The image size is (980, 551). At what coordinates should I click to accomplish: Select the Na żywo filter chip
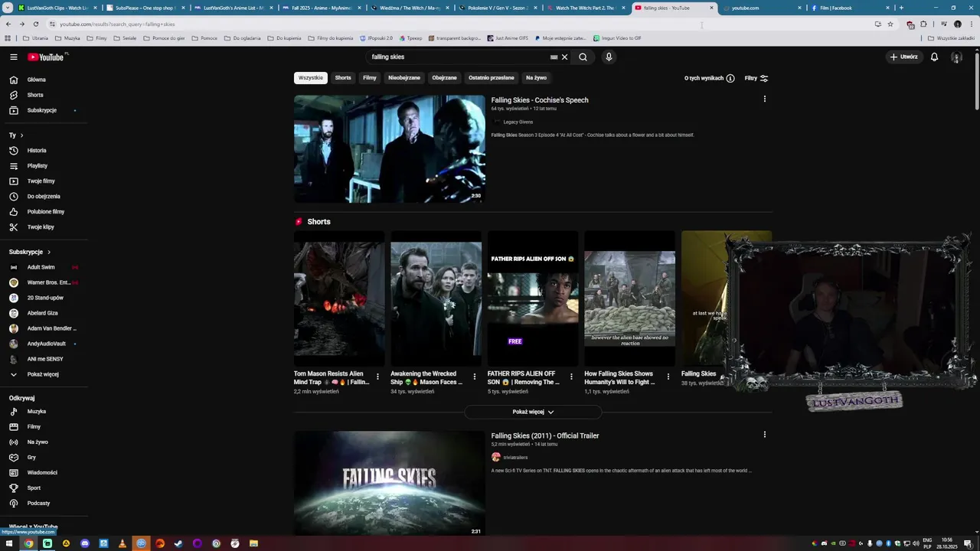(536, 77)
